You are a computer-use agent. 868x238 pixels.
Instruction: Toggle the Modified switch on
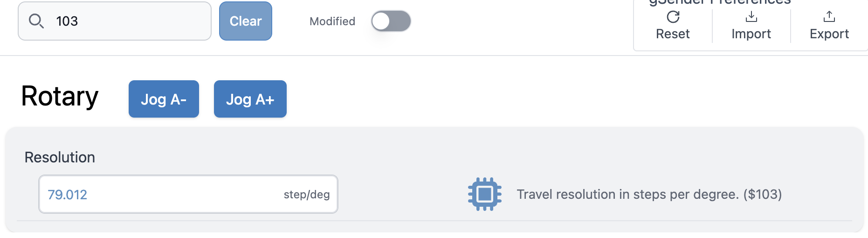391,21
